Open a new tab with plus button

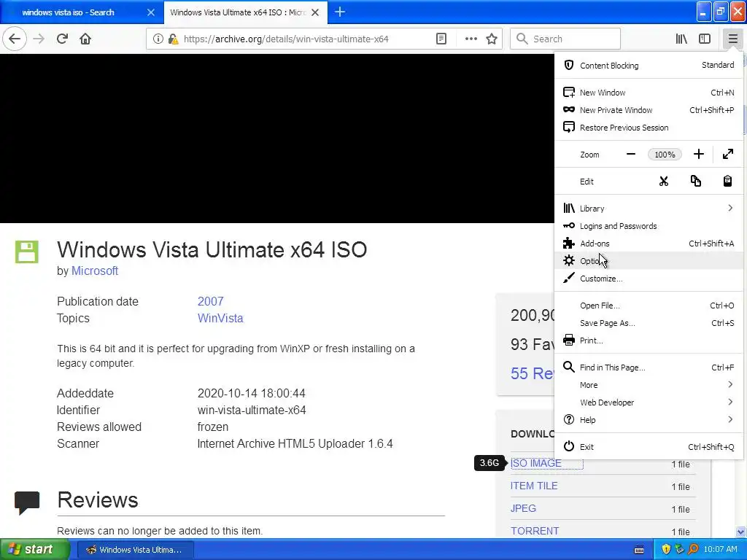(x=340, y=12)
